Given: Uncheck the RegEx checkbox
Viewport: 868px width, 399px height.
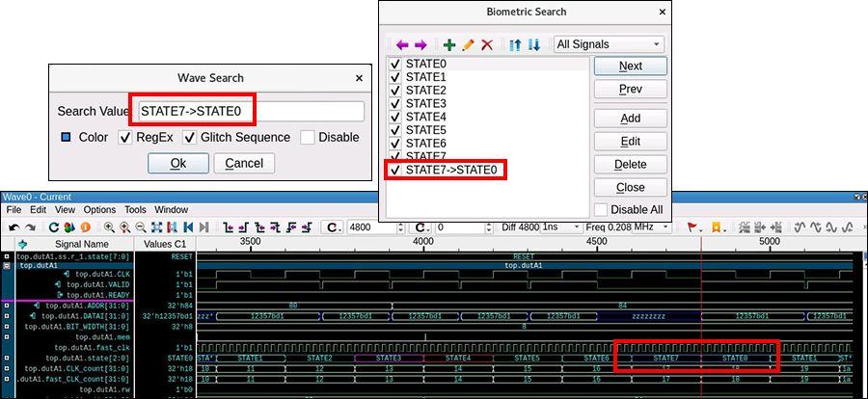Looking at the screenshot, I should [124, 138].
